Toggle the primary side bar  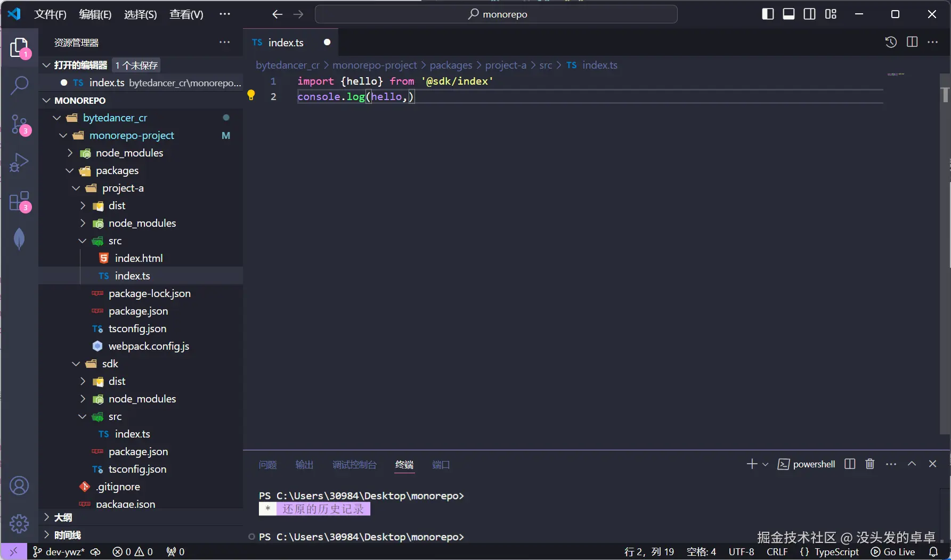768,14
